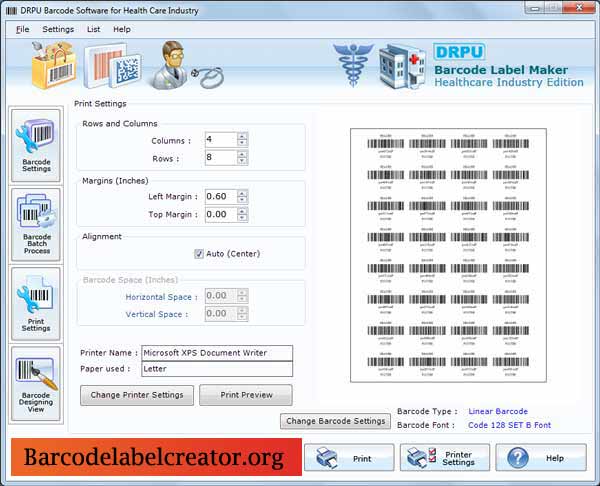Viewport: 600px width, 486px height.
Task: Open Barcode Batch Process panel
Action: pyautogui.click(x=36, y=225)
